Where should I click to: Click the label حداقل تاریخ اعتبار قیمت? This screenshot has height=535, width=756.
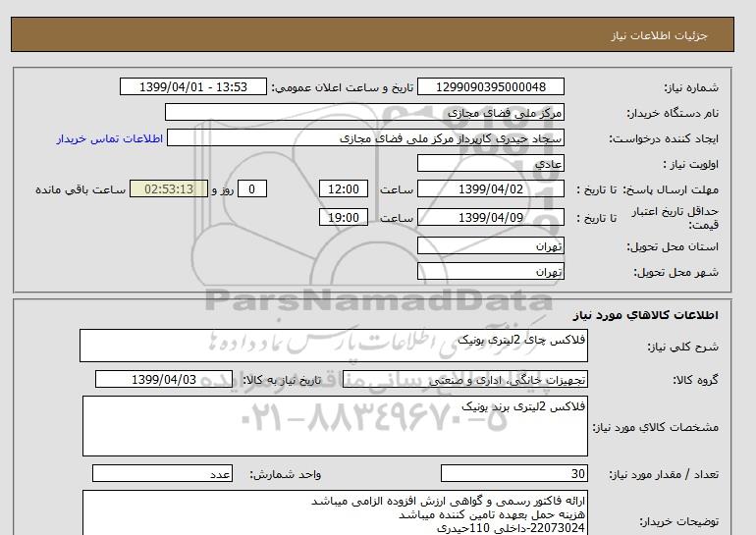tap(675, 218)
